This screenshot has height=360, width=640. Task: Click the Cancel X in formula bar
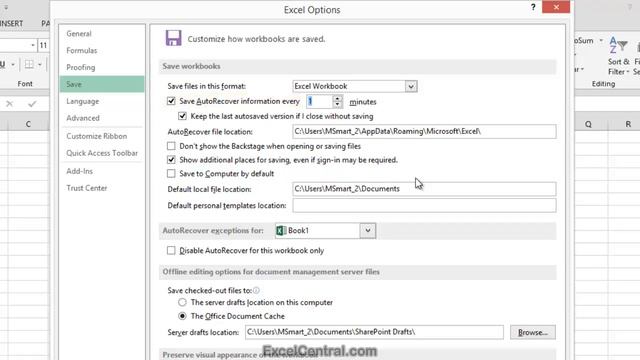pos(9,104)
